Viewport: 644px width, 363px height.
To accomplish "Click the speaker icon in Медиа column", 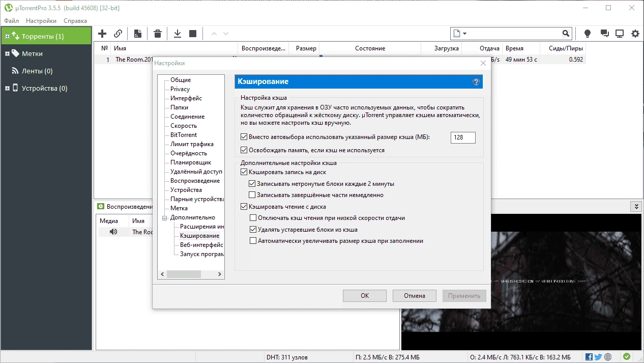I will [x=113, y=232].
